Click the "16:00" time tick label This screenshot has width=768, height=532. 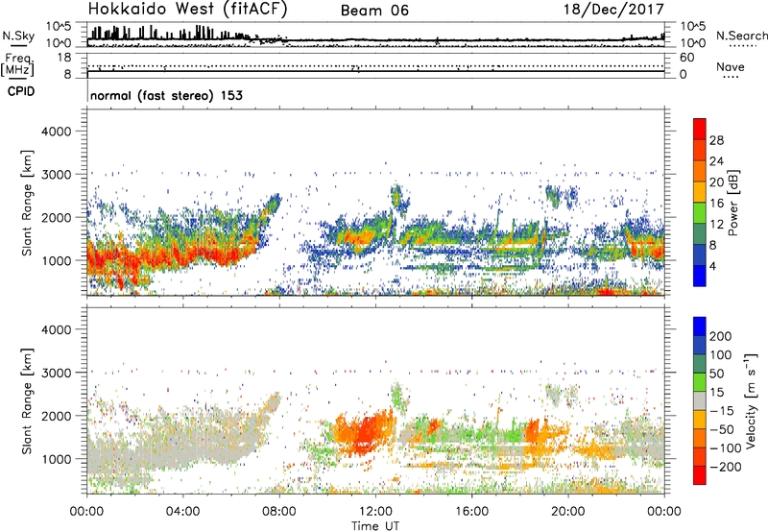point(471,512)
